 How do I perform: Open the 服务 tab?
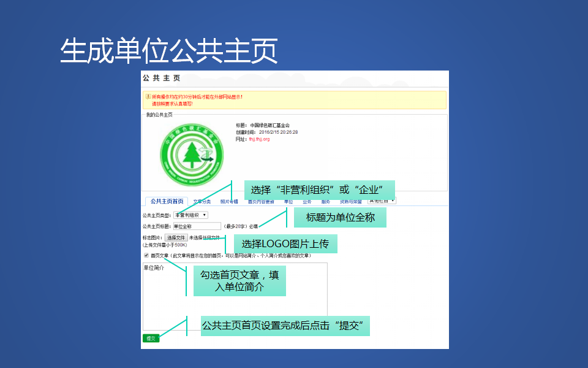coord(325,201)
